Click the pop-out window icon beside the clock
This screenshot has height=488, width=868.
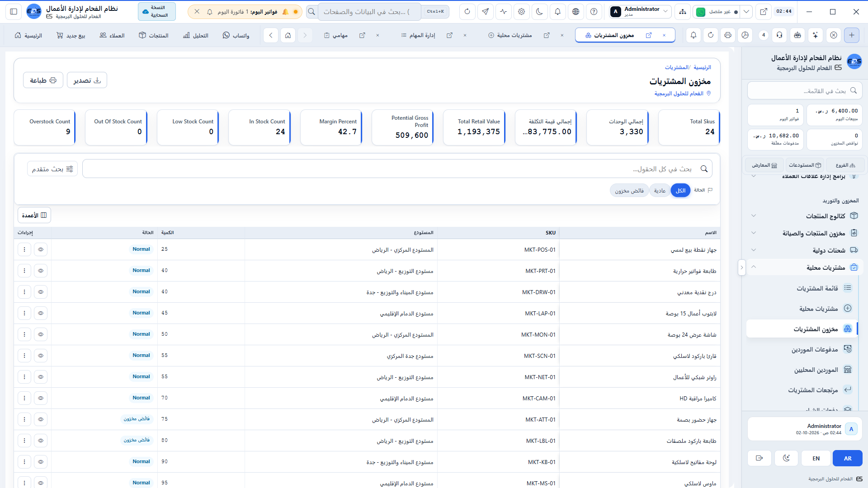pos(763,12)
